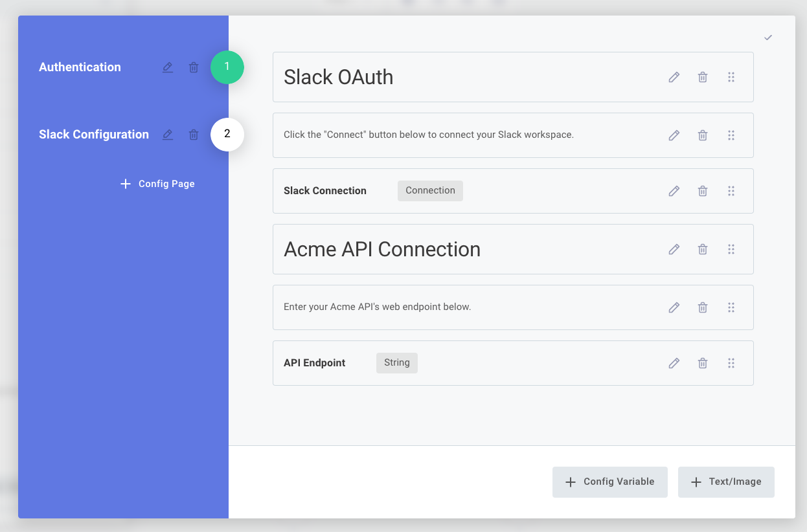Click the String type tag
This screenshot has width=807, height=532.
pos(396,362)
